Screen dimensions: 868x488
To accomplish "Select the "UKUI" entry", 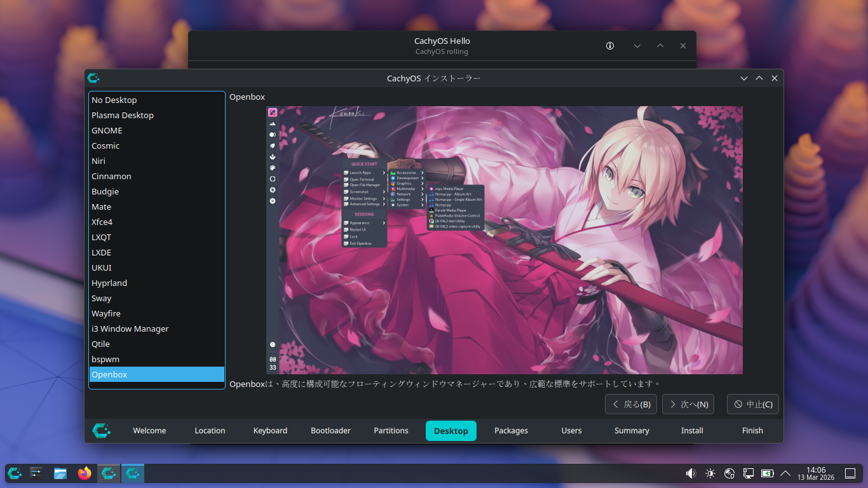I will point(157,268).
